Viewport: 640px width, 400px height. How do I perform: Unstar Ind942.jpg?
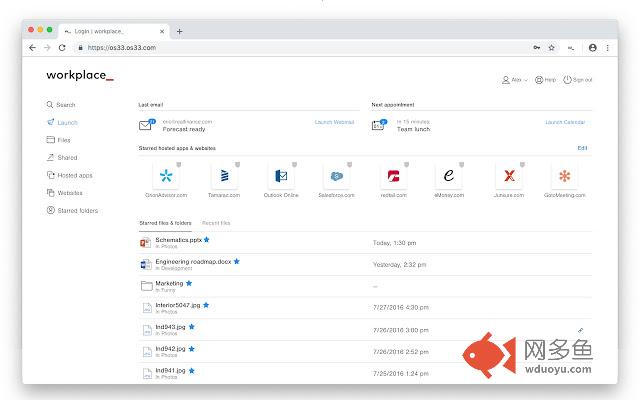192,349
